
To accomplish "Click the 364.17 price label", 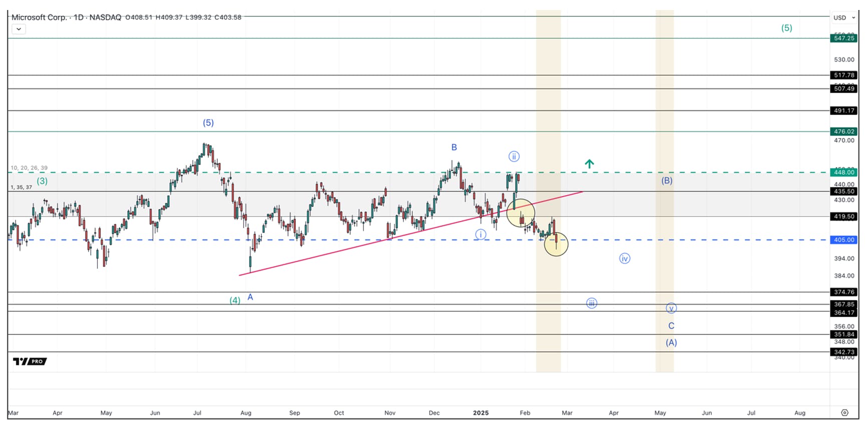I will tap(844, 312).
